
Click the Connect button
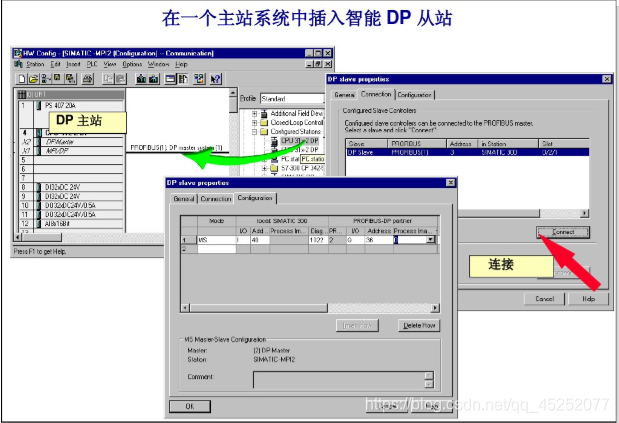[563, 232]
